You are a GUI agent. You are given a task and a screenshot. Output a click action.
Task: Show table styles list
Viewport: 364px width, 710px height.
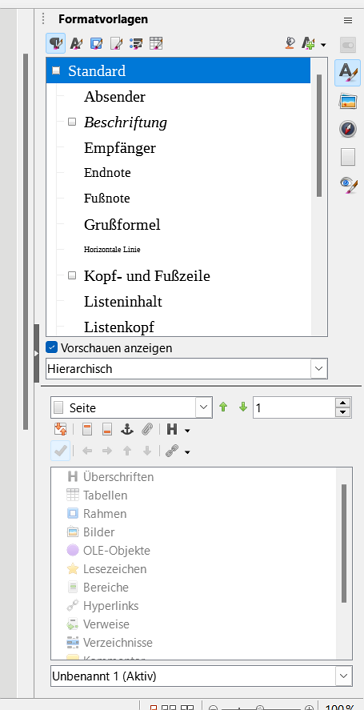coord(156,43)
